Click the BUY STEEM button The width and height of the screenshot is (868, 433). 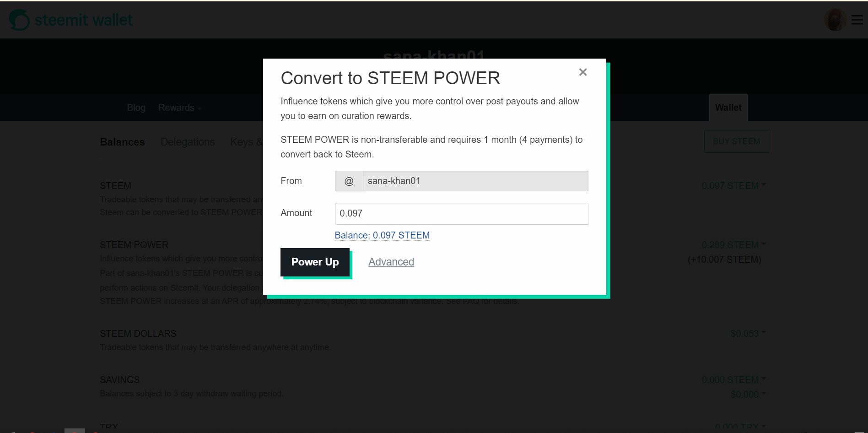pyautogui.click(x=736, y=141)
